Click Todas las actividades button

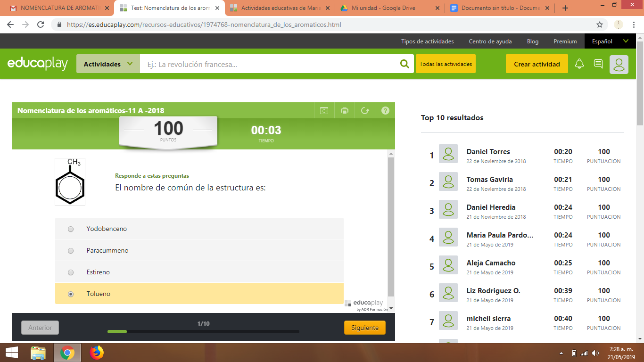coord(446,64)
